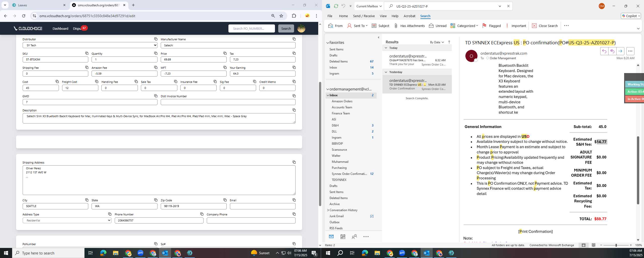Open the Distributor dropdown showing SY Tech

(90, 45)
